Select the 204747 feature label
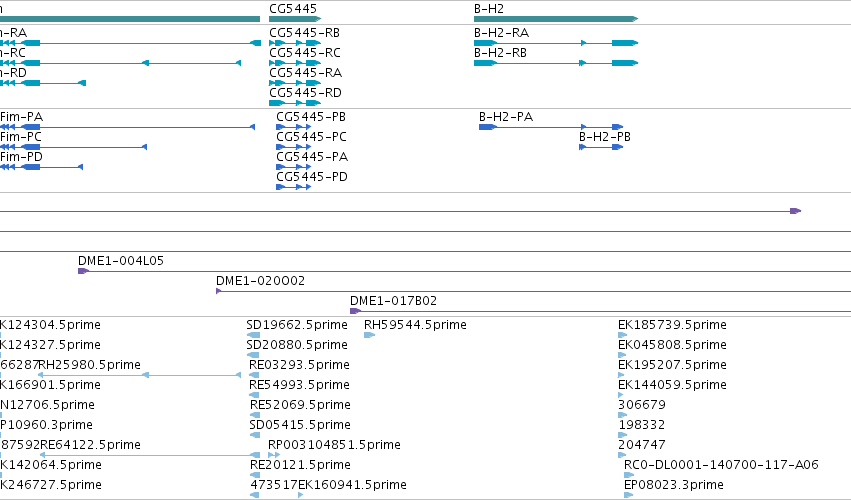 [x=642, y=446]
